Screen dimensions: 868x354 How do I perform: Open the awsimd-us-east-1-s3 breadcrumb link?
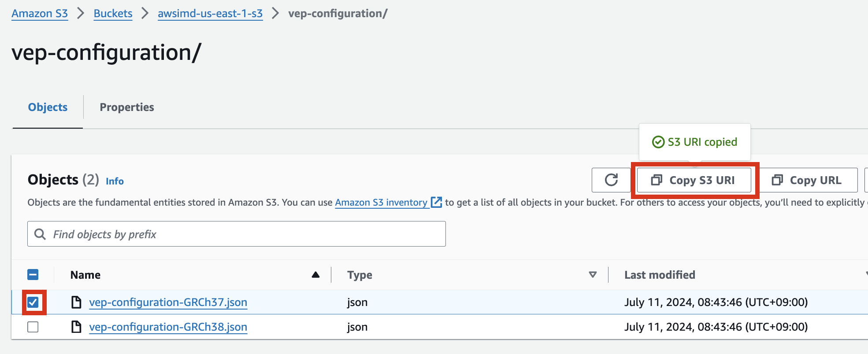tap(210, 14)
